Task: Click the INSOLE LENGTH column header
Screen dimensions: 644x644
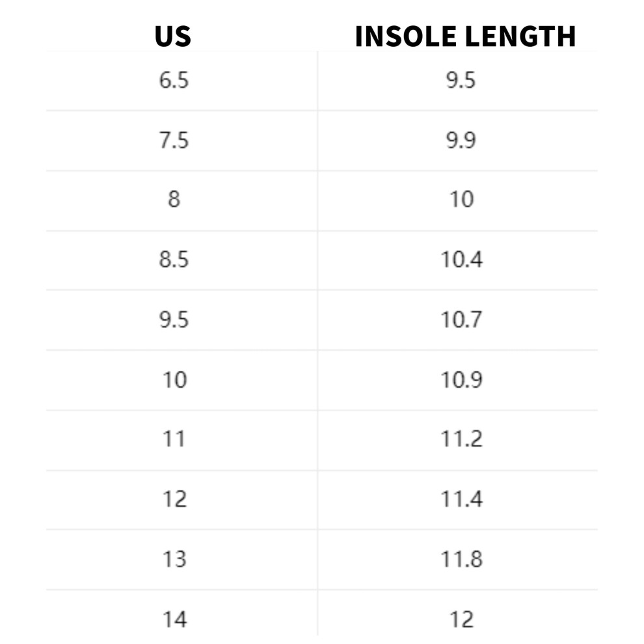Action: click(465, 36)
